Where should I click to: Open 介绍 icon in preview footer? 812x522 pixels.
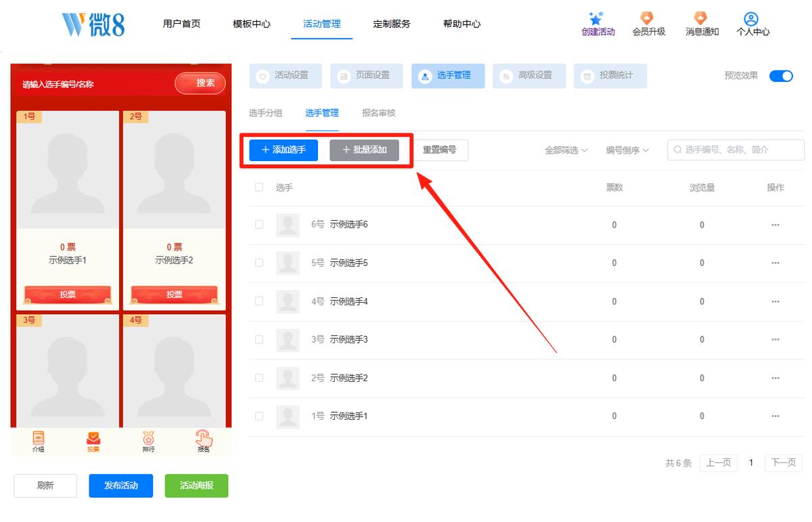38,437
